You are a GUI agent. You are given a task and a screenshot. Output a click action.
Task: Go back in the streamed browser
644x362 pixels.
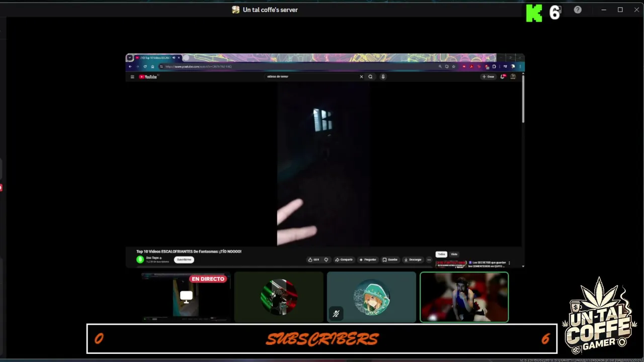pos(130,66)
